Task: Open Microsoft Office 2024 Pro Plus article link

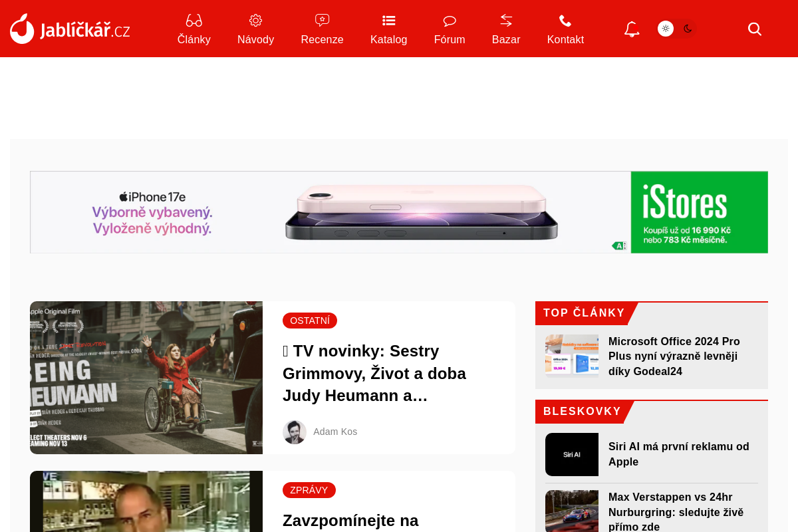Action: click(674, 356)
